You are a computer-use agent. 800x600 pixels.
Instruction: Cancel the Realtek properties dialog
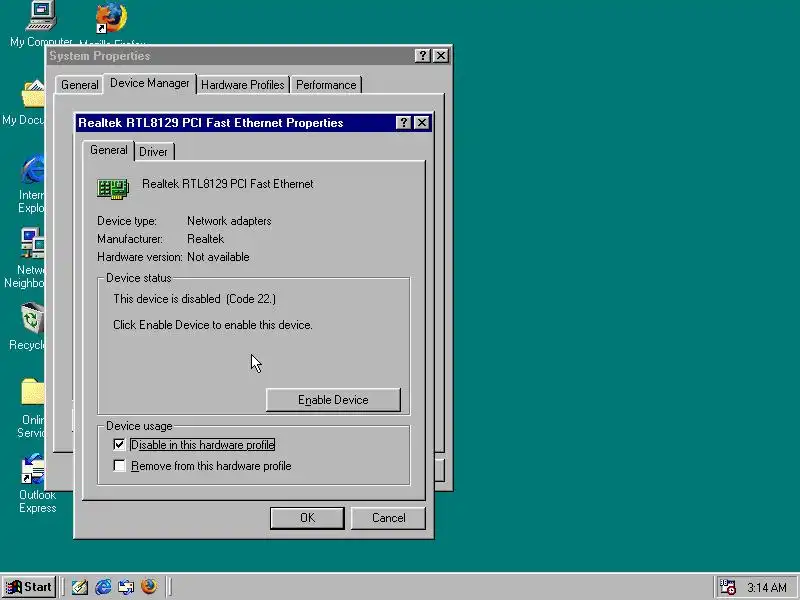[x=388, y=518]
